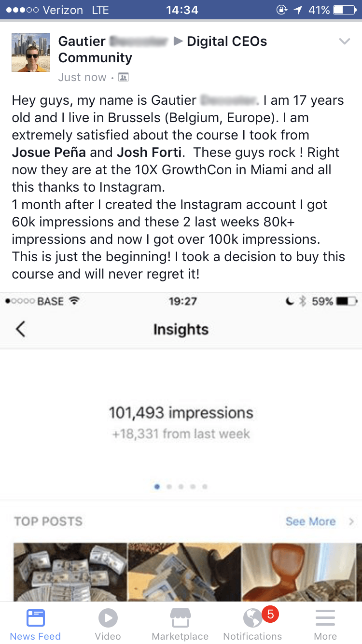Tap the group privacy icon beside timestamp

(124, 77)
